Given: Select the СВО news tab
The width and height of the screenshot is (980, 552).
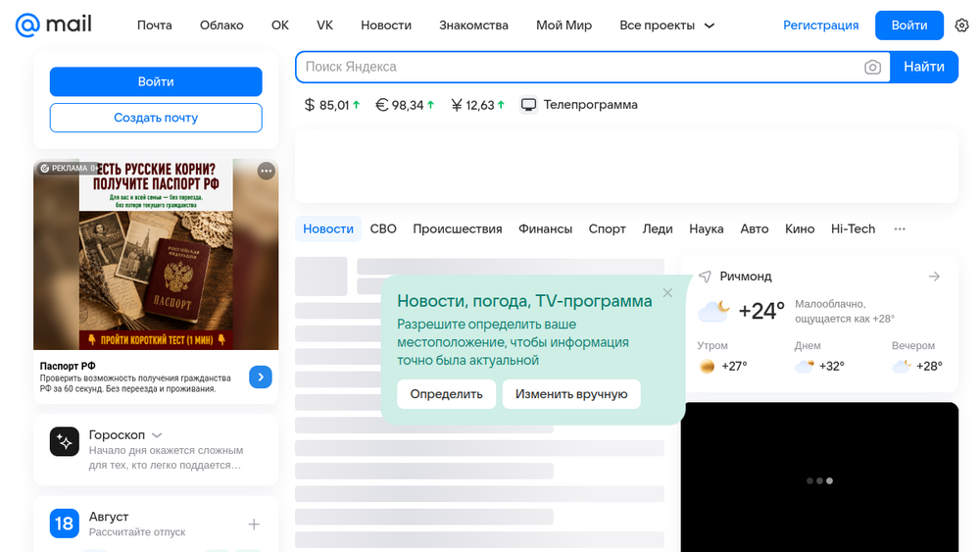Looking at the screenshot, I should coord(383,228).
